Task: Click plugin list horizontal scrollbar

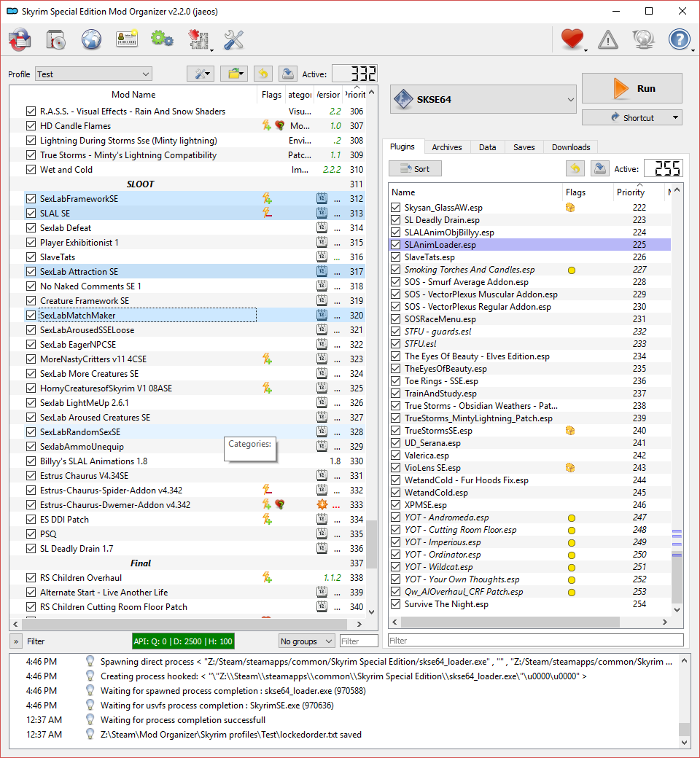Action: [x=510, y=622]
